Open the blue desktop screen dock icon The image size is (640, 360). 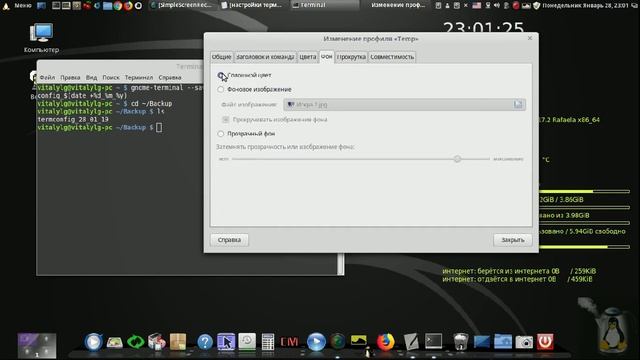coord(482,342)
